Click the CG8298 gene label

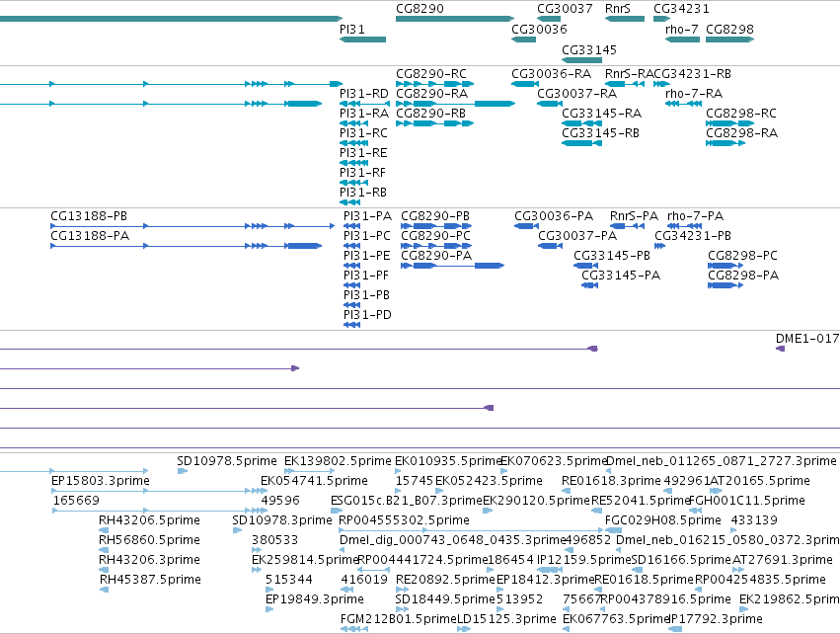pyautogui.click(x=729, y=30)
